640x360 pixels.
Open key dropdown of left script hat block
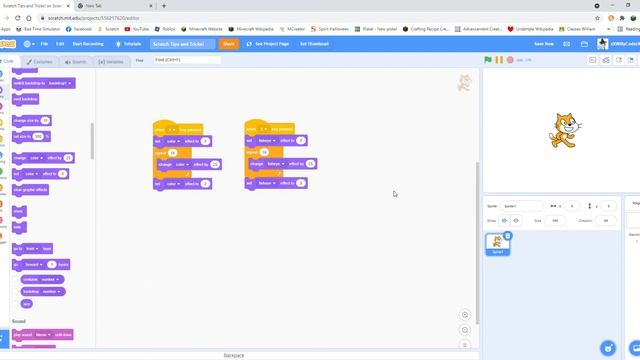(x=171, y=130)
